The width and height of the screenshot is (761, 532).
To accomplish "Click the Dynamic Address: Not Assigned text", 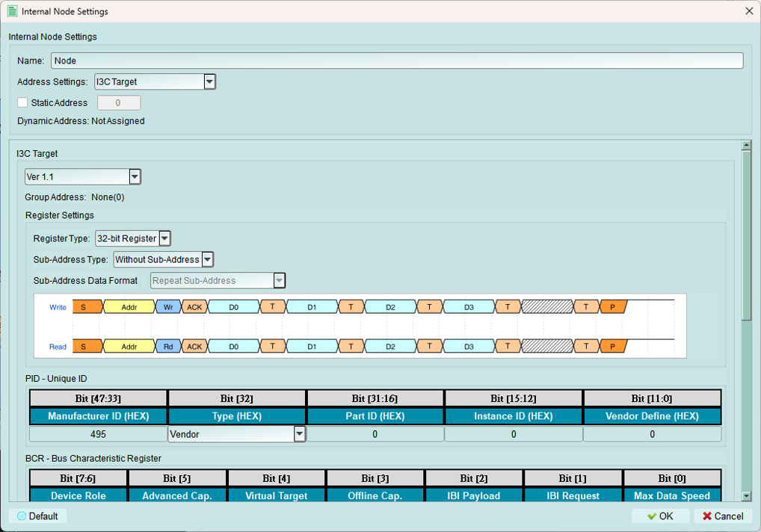I will click(81, 121).
